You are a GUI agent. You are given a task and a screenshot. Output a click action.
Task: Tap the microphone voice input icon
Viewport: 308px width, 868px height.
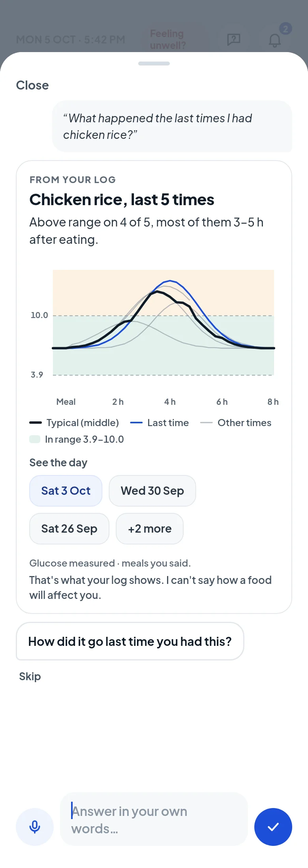click(x=35, y=827)
